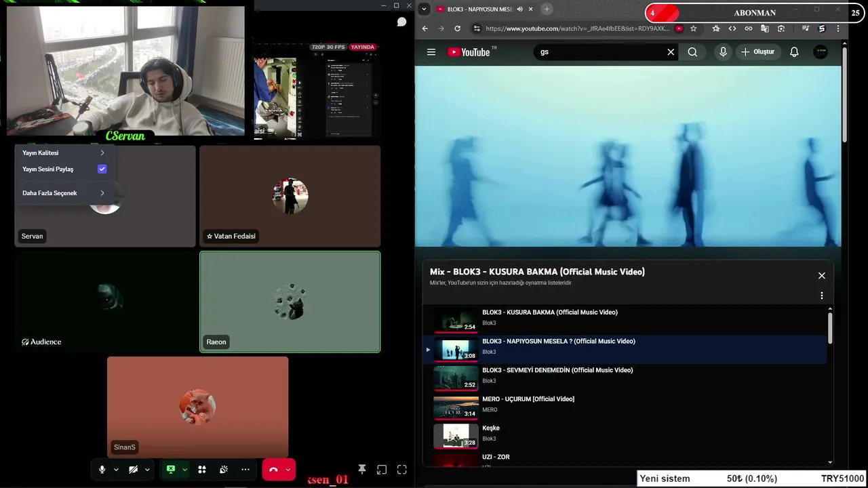The image size is (868, 488).
Task: Open the activities apps icon
Action: point(201,470)
